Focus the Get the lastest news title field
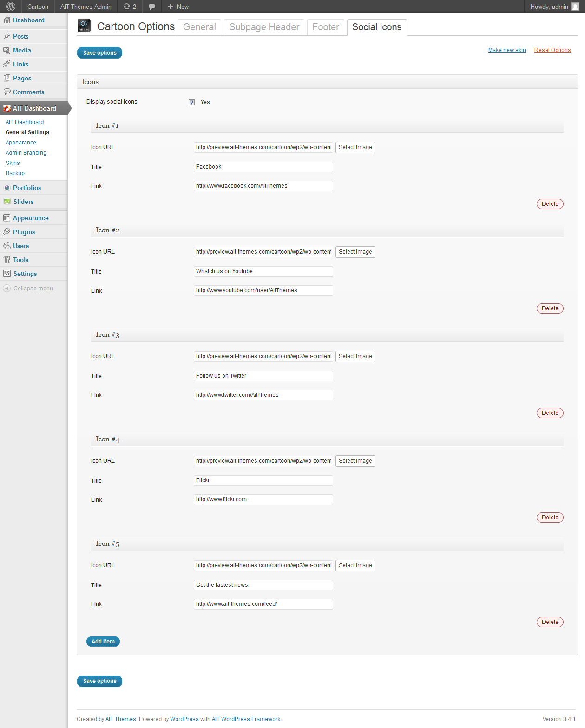 tap(263, 585)
